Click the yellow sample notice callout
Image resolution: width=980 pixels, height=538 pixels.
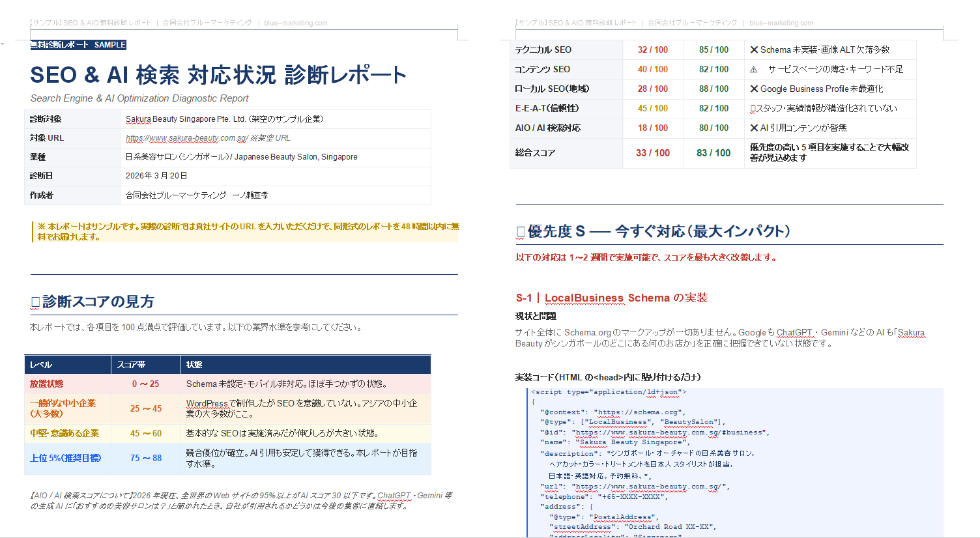(246, 232)
